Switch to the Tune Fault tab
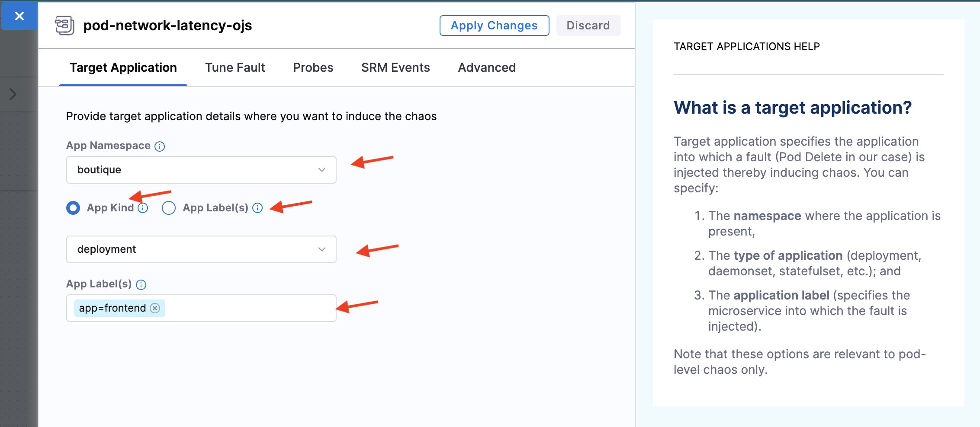Screen dimensions: 980x427 (235, 68)
